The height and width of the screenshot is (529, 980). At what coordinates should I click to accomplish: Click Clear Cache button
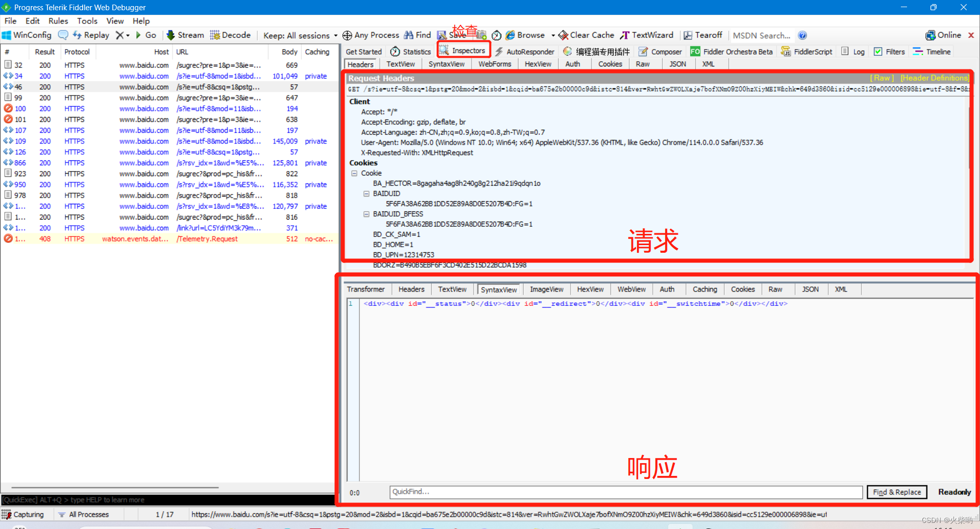(x=586, y=35)
